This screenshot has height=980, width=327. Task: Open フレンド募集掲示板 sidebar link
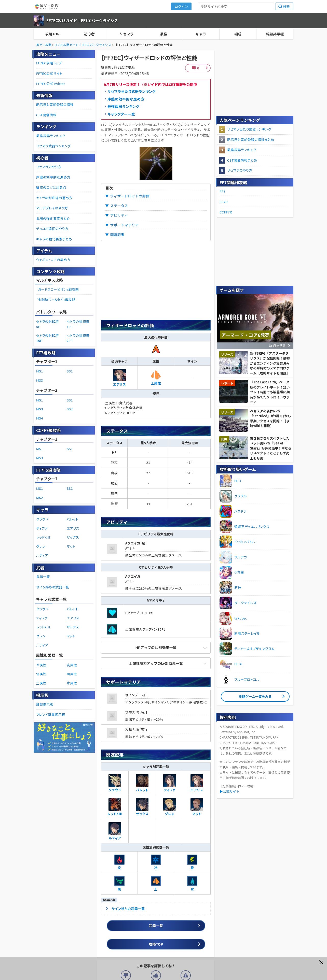coord(51,715)
